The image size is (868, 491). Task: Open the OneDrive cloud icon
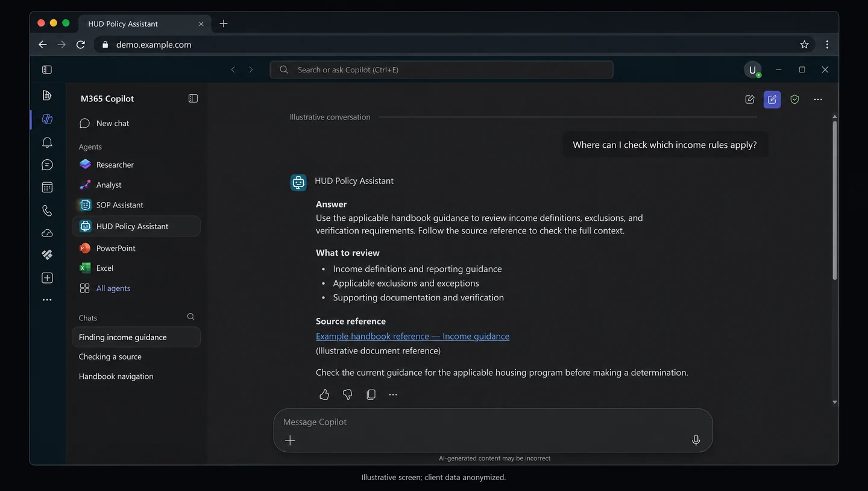47,233
